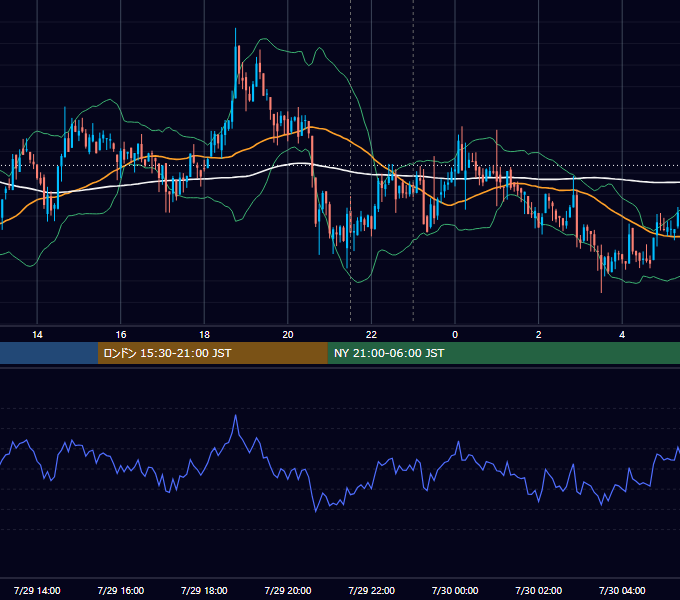Click hour label 14 on chart axis
Image resolution: width=680 pixels, height=600 pixels.
[37, 335]
